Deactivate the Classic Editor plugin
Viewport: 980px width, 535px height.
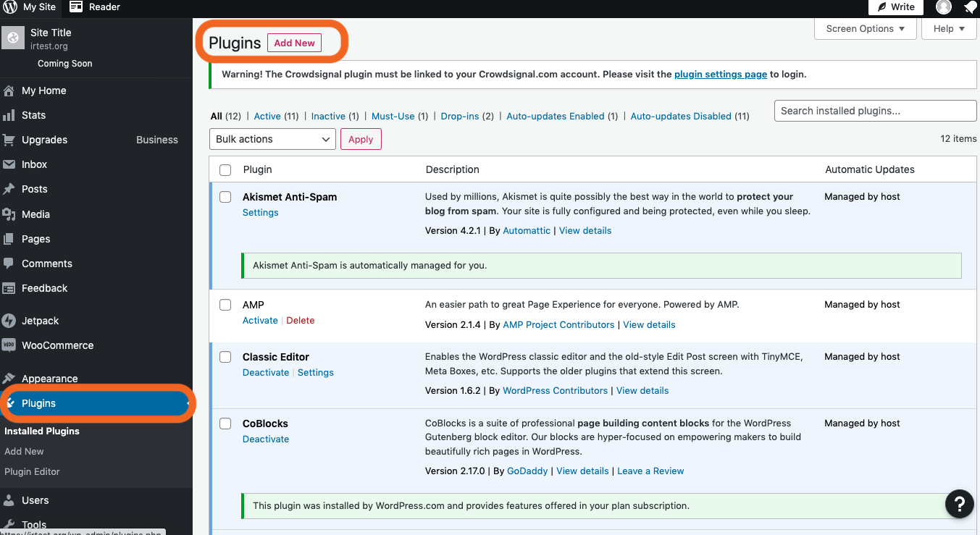pos(266,373)
